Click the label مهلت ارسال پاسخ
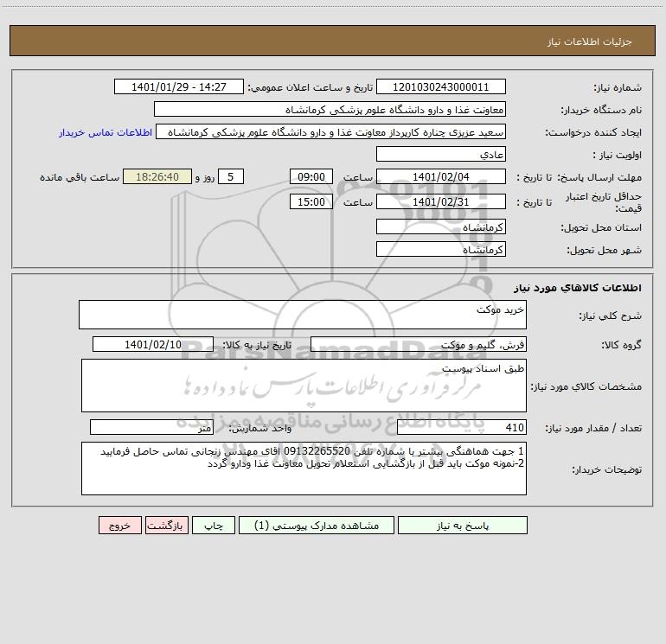The height and width of the screenshot is (644, 666). (599, 177)
